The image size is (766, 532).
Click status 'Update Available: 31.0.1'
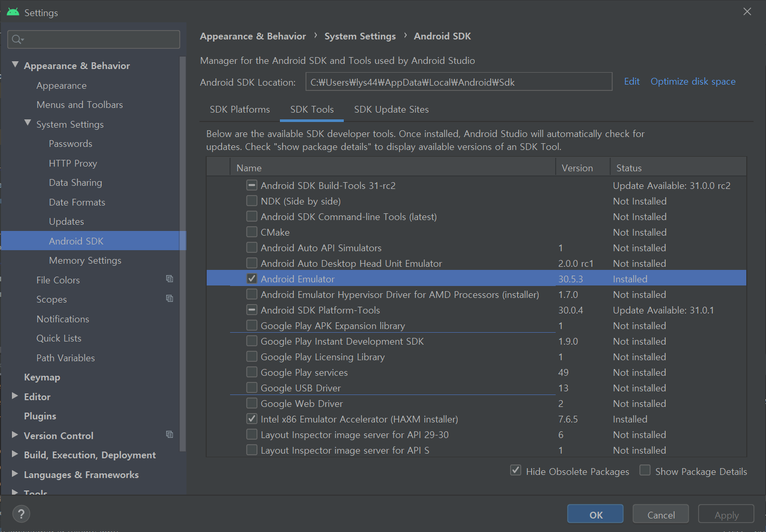663,310
